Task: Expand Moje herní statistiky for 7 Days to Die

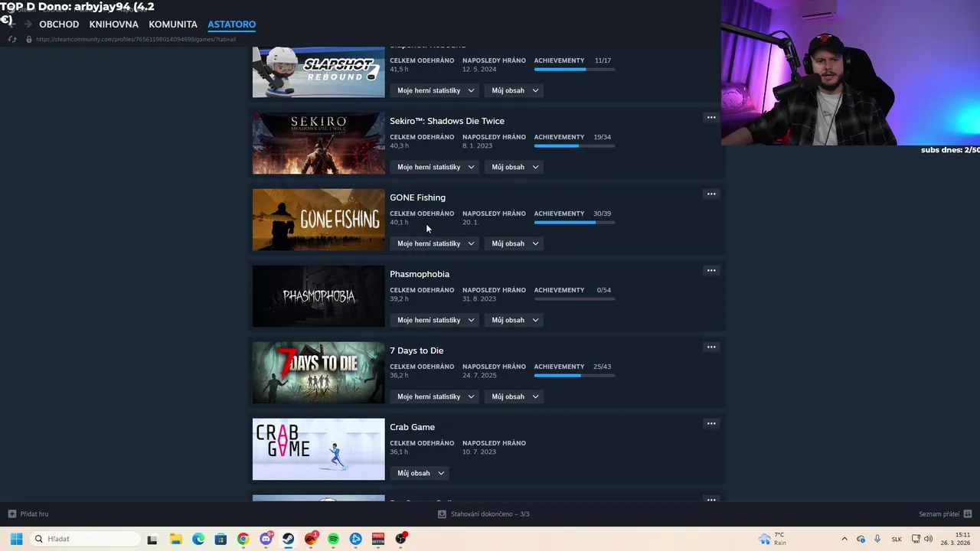Action: [436, 396]
